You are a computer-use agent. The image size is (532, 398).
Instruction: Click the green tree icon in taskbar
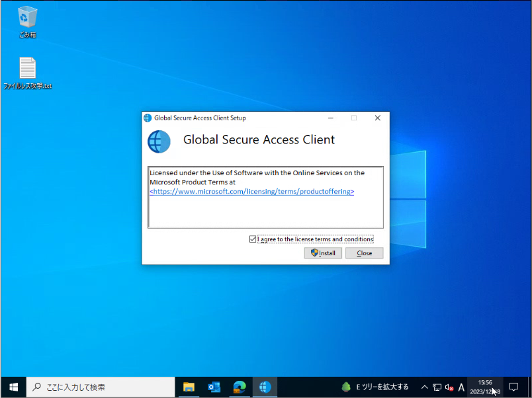coord(346,387)
